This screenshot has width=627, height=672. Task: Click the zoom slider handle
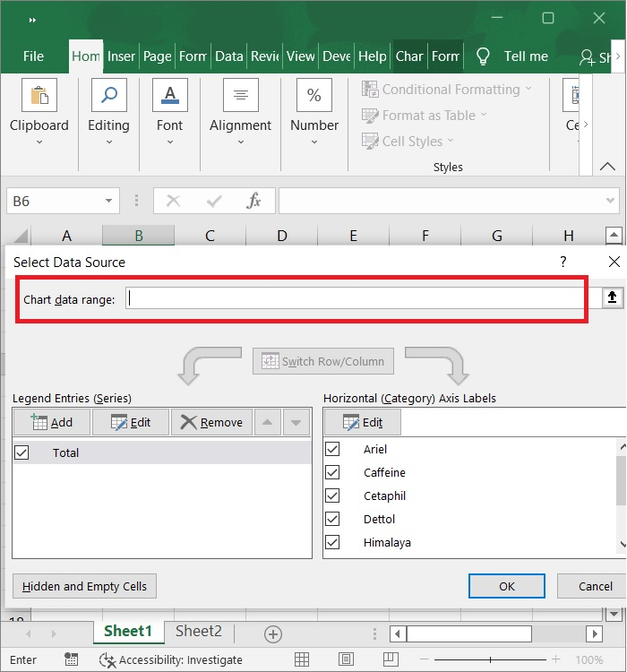coord(490,659)
